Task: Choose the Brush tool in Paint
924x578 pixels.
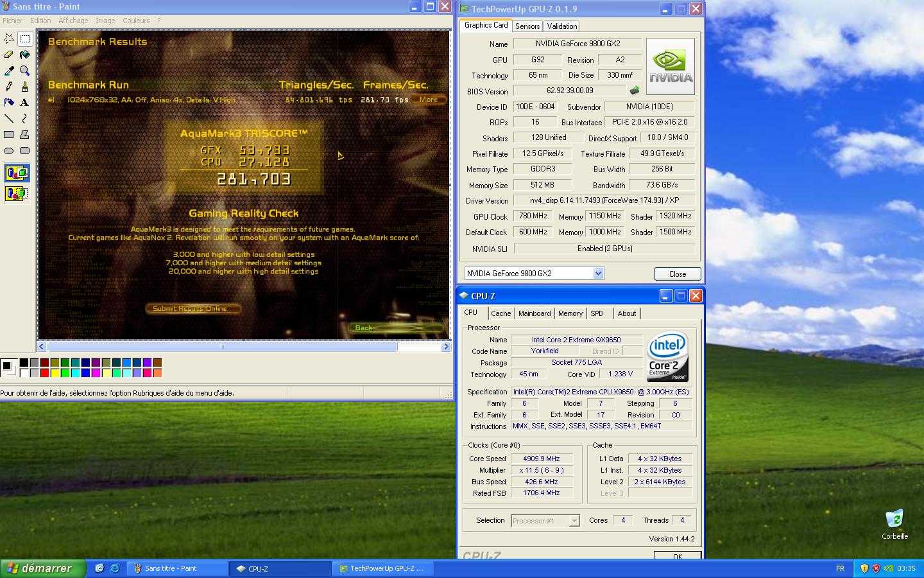Action: click(25, 86)
